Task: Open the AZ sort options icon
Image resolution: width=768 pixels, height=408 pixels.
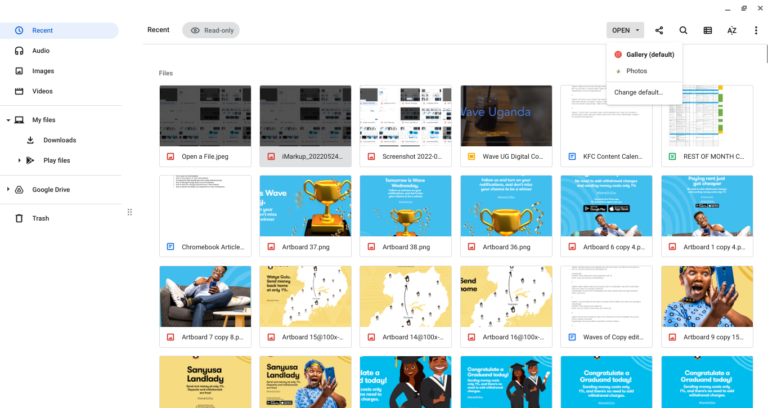Action: 732,30
